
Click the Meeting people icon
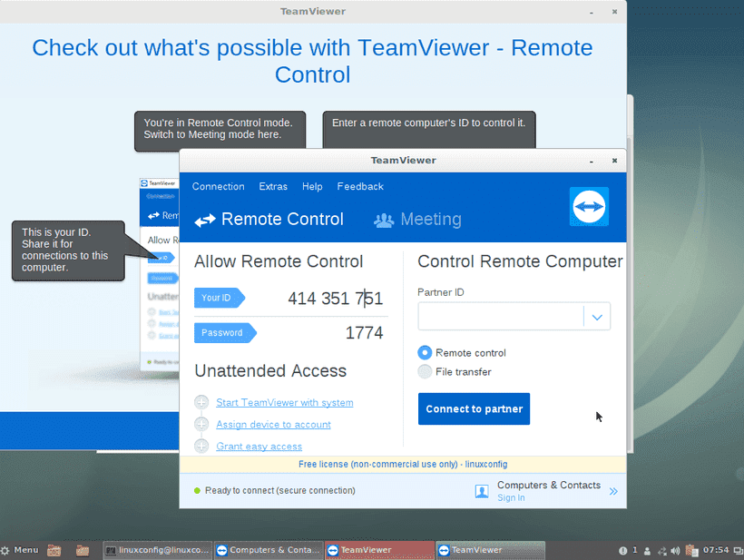point(384,221)
